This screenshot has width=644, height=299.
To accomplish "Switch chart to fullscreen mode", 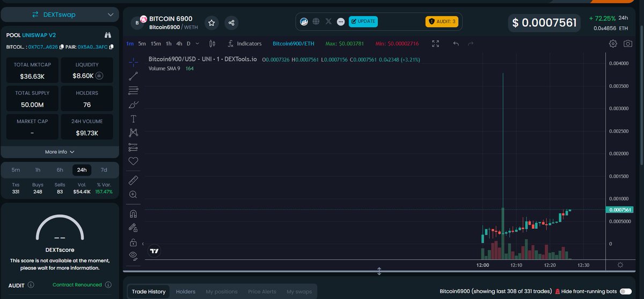I will point(436,43).
